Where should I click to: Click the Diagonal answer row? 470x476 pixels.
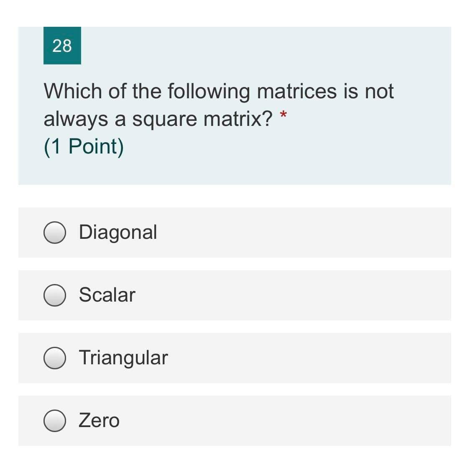234,233
